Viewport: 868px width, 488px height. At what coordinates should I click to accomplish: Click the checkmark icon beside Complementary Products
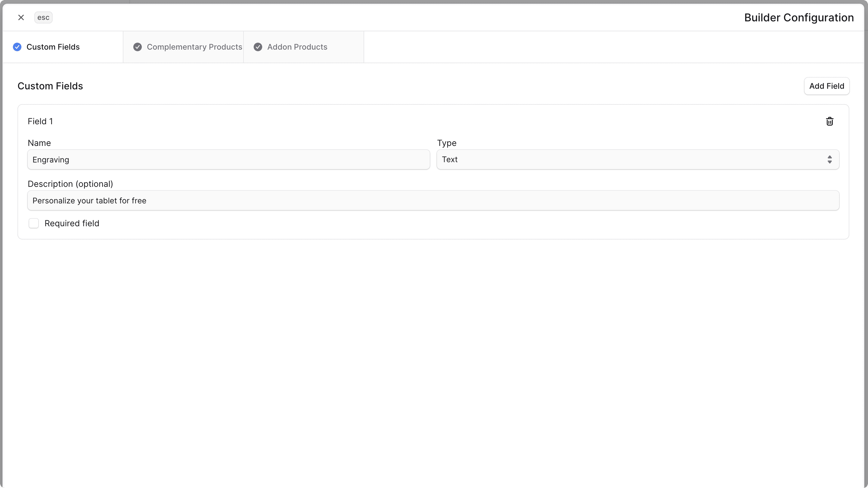(x=137, y=47)
